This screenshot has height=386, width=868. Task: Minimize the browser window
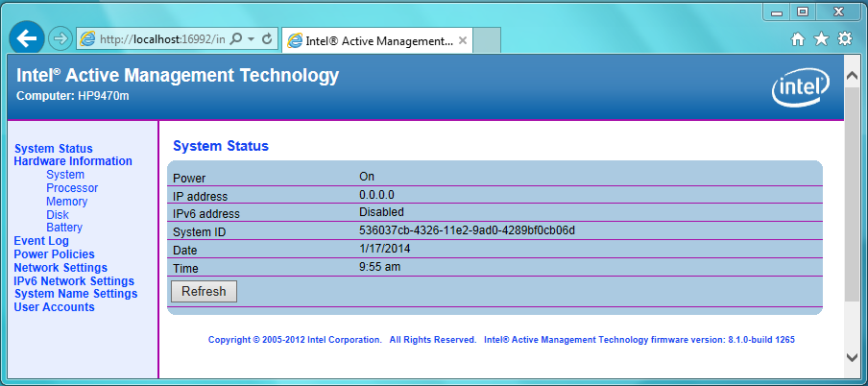779,12
